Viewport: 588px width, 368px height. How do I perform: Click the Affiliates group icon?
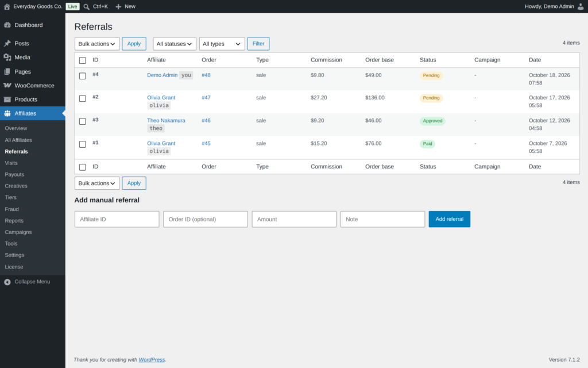(x=7, y=113)
